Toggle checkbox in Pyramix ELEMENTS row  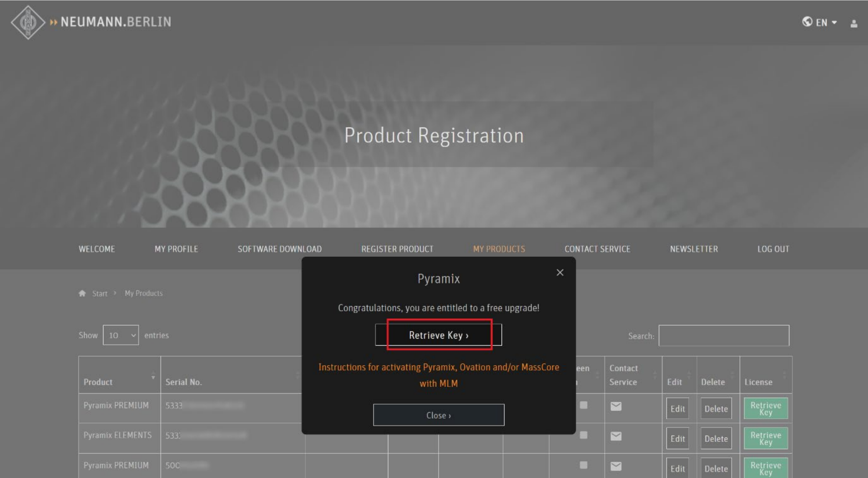click(x=583, y=435)
